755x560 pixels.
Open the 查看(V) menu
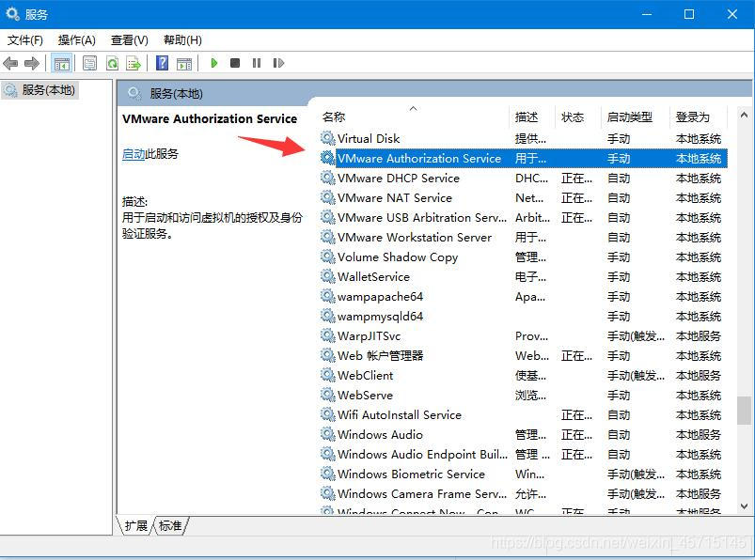(129, 39)
